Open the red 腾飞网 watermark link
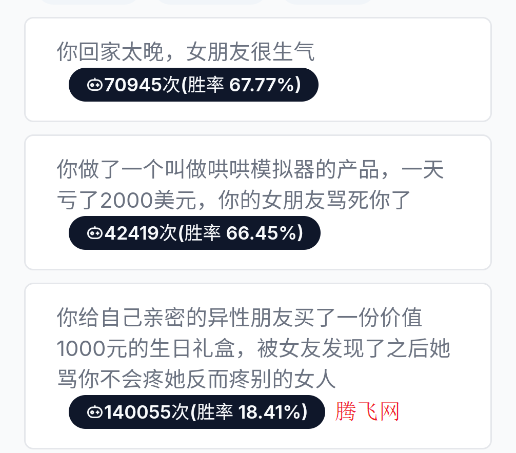This screenshot has height=453, width=516. click(x=367, y=411)
